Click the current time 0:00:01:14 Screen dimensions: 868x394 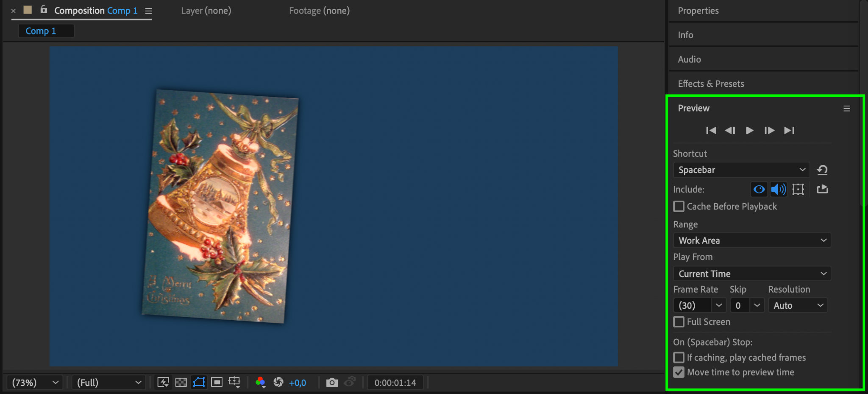pos(395,383)
